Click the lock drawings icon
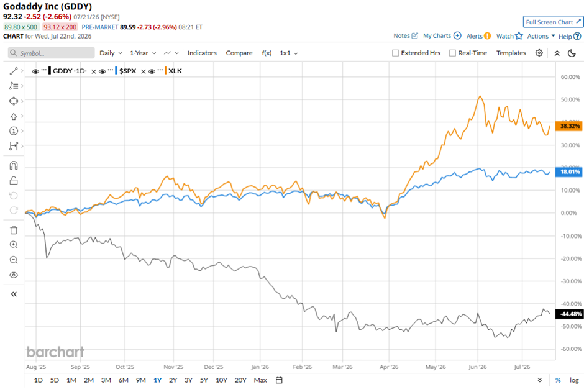The image size is (584, 392). click(14, 181)
